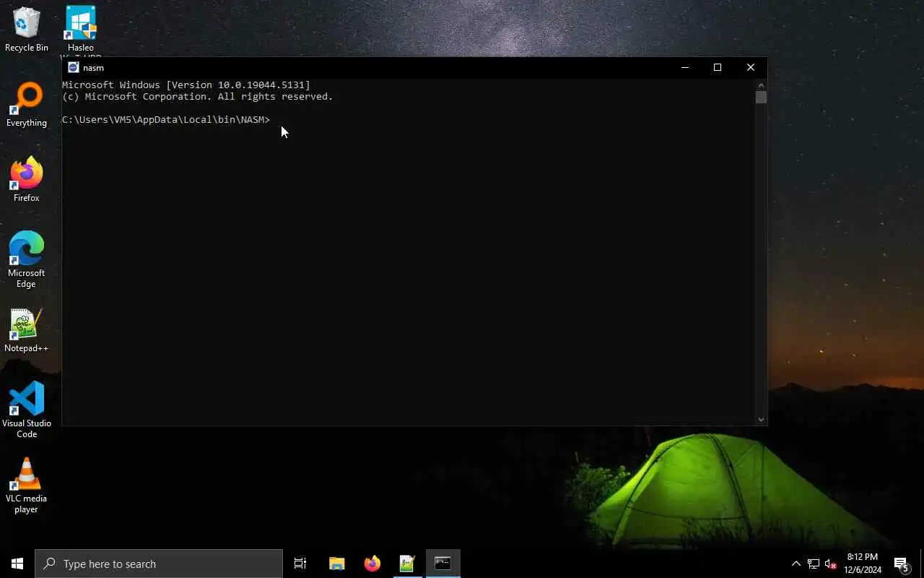The image size is (924, 578).
Task: Click the "Microsoft Windows [Version 10.0.19044.5131]" line
Action: click(186, 85)
